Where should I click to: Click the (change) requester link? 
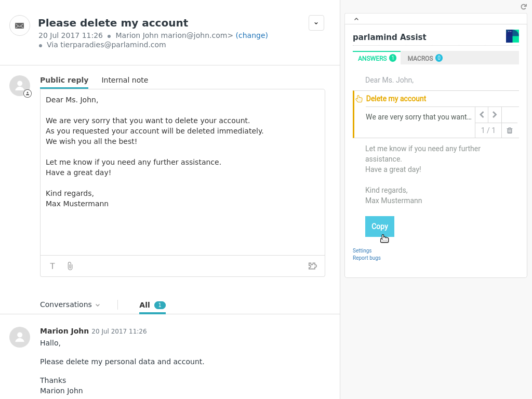click(251, 35)
